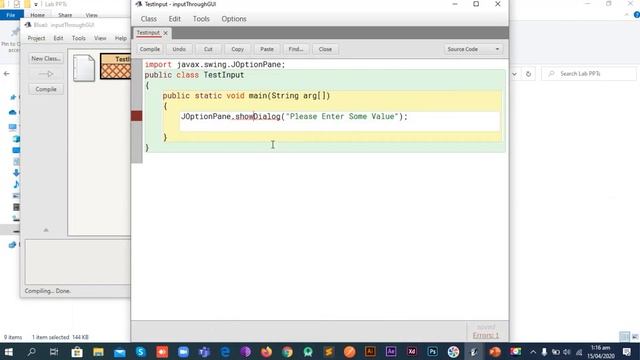
Task: Click the arrow dependency button in BlueJ
Action: (x=46, y=74)
